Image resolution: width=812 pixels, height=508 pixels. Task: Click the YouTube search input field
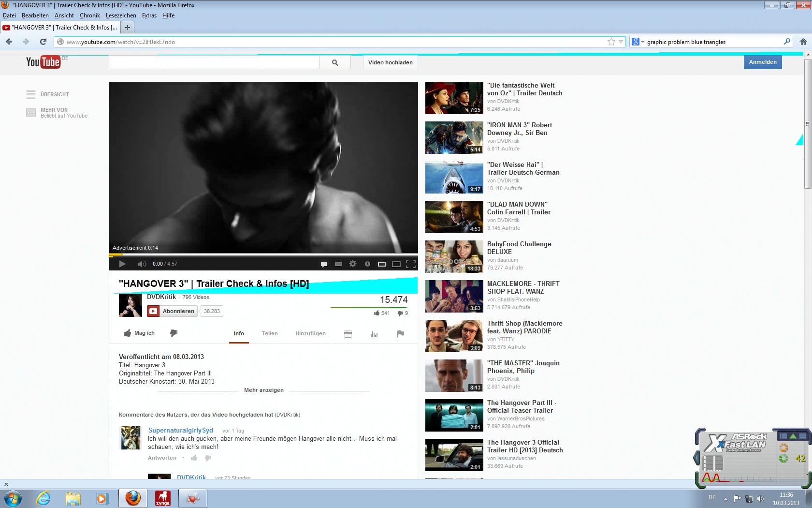coord(214,62)
